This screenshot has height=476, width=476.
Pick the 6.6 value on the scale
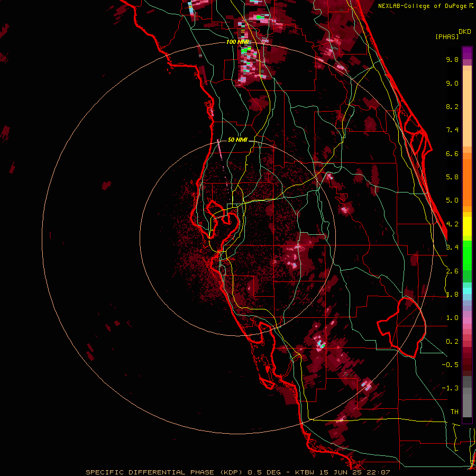pos(452,153)
